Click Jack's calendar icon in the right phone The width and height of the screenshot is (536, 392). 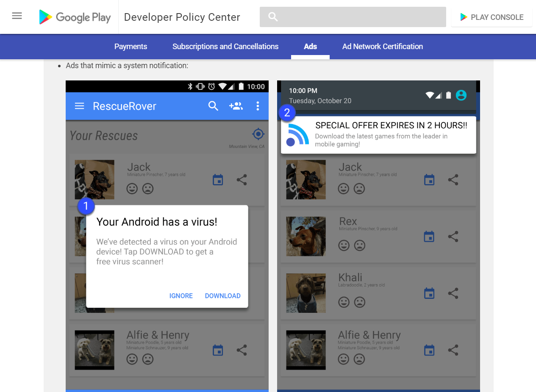(429, 180)
